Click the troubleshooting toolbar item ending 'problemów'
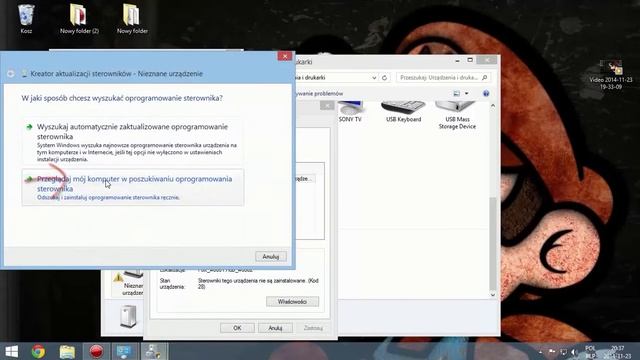640x360 pixels. (319, 93)
